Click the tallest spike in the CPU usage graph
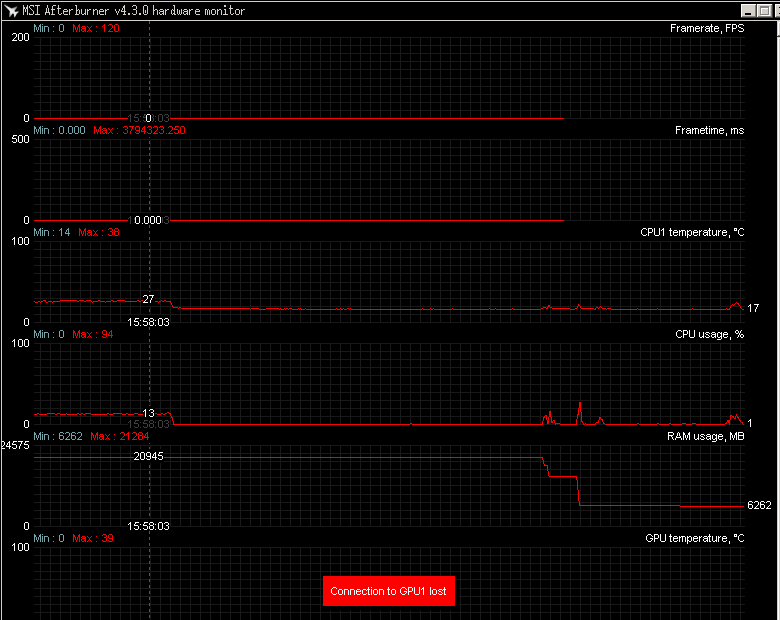Screen dimensions: 780x620 pos(580,411)
